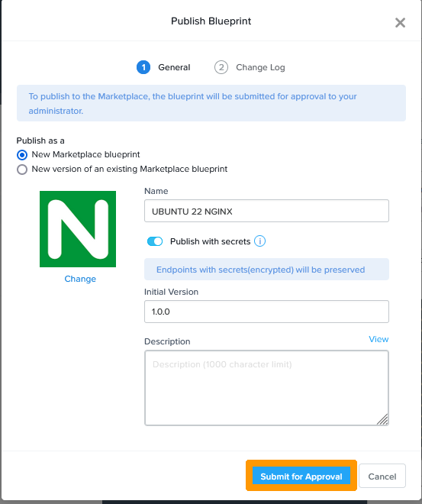422x504 pixels.
Task: Click the Marketplace approval info banner
Action: (x=211, y=103)
